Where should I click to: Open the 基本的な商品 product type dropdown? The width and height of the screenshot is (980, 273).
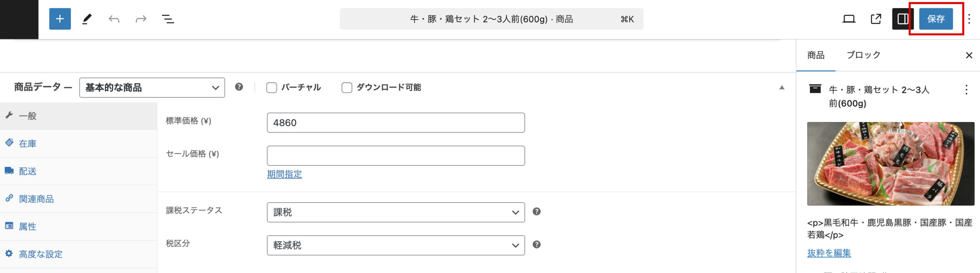tap(152, 88)
